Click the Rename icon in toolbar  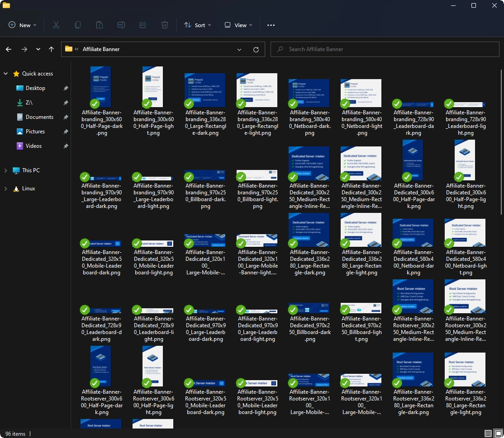121,25
